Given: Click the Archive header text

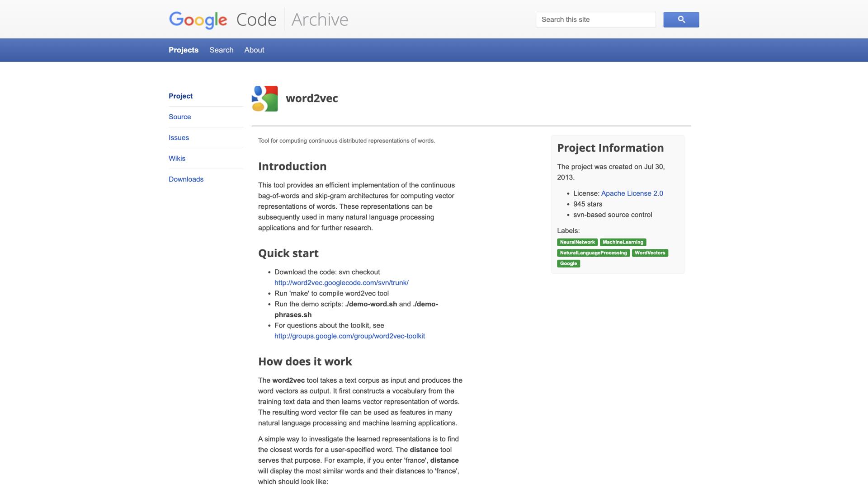Looking at the screenshot, I should pyautogui.click(x=320, y=19).
